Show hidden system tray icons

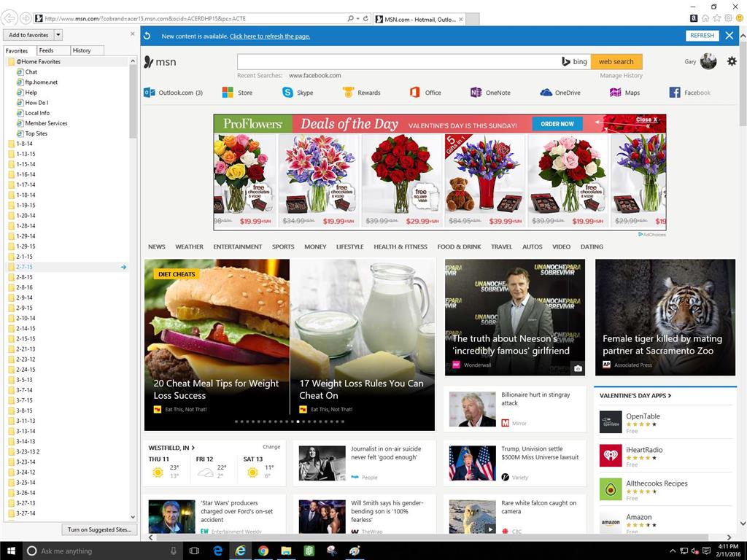point(673,551)
